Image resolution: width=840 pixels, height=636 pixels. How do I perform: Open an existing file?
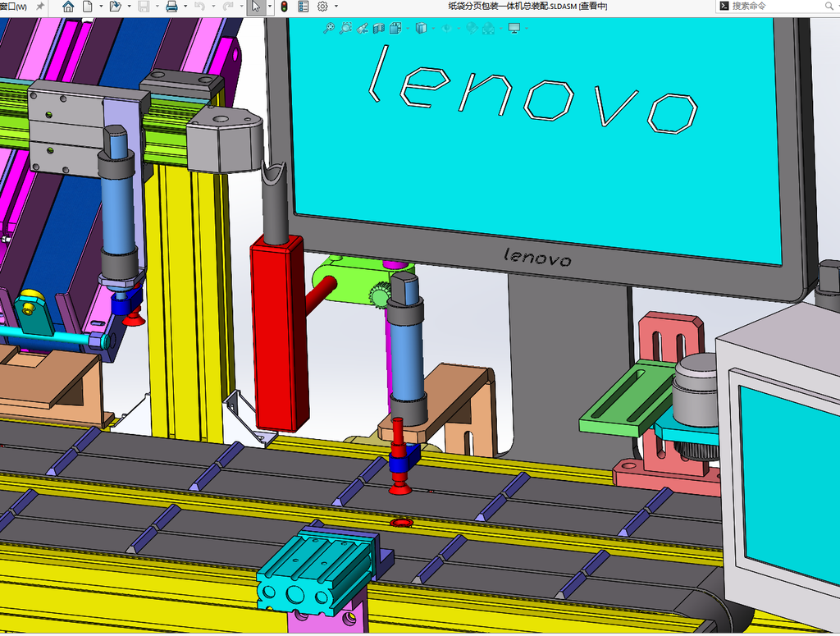[x=115, y=7]
